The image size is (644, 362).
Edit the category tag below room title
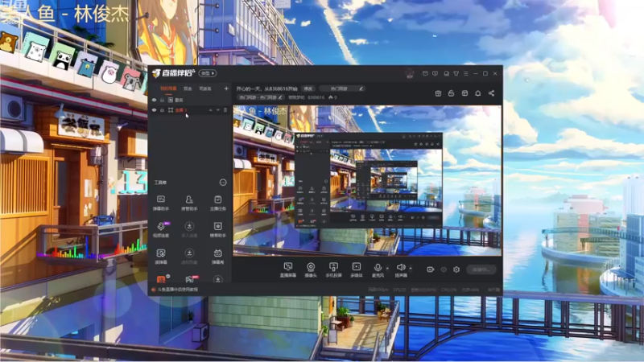point(260,97)
